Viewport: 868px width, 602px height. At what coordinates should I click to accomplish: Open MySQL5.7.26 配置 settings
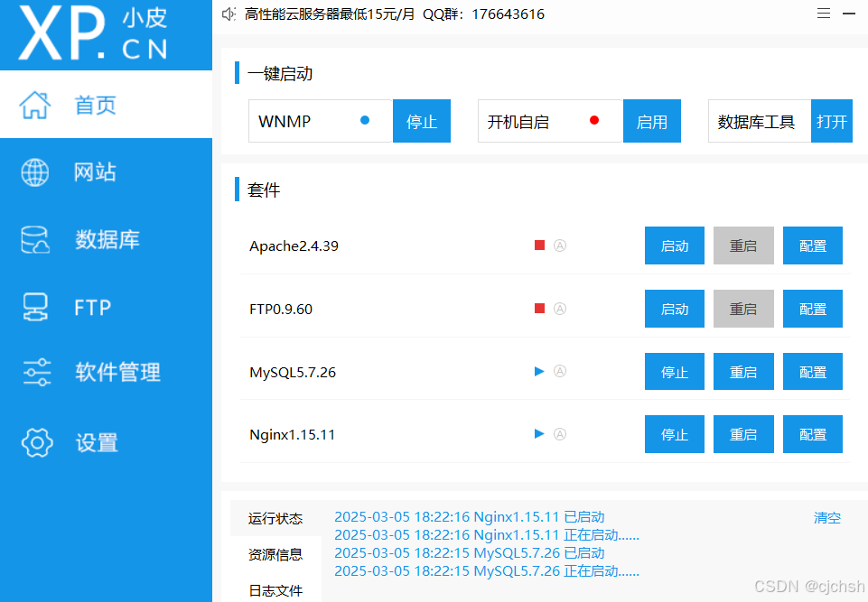pos(813,372)
